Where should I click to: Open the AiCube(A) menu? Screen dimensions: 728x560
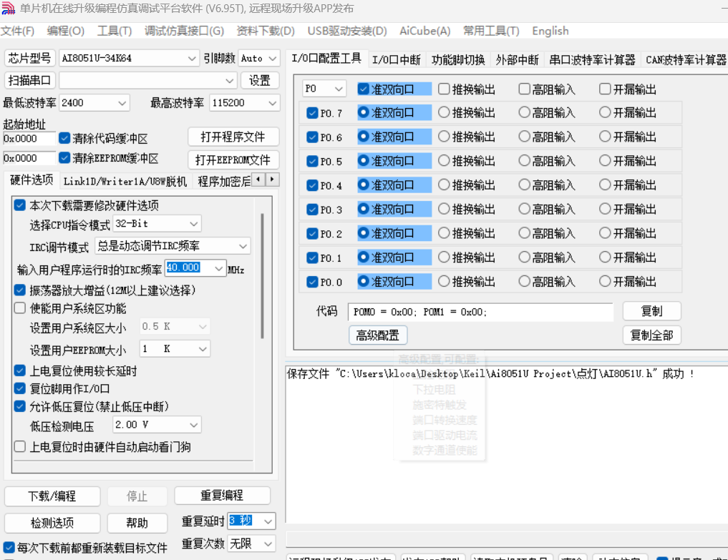tap(424, 31)
